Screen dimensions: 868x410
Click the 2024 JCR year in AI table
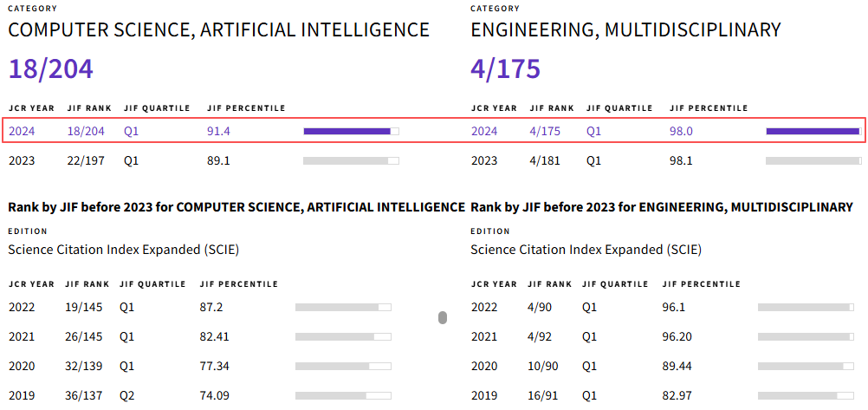22,132
